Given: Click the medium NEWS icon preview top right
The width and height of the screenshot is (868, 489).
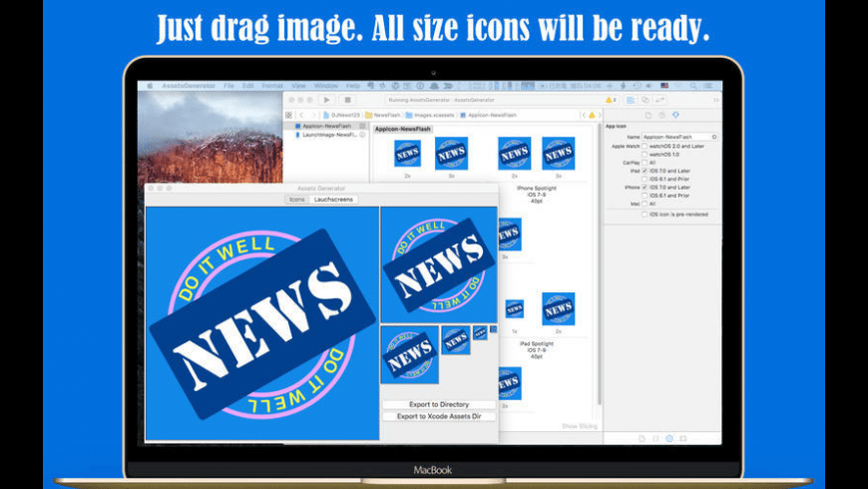Looking at the screenshot, I should pos(439,264).
